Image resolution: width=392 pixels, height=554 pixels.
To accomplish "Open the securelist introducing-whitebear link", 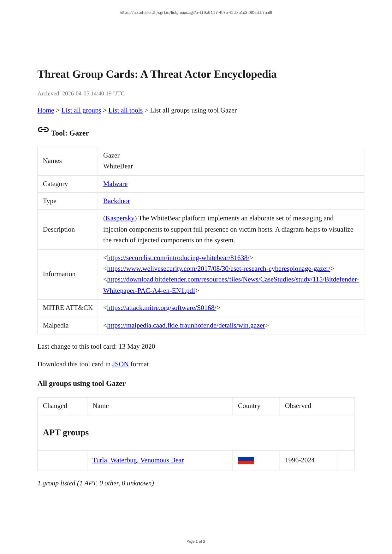I will 178,258.
